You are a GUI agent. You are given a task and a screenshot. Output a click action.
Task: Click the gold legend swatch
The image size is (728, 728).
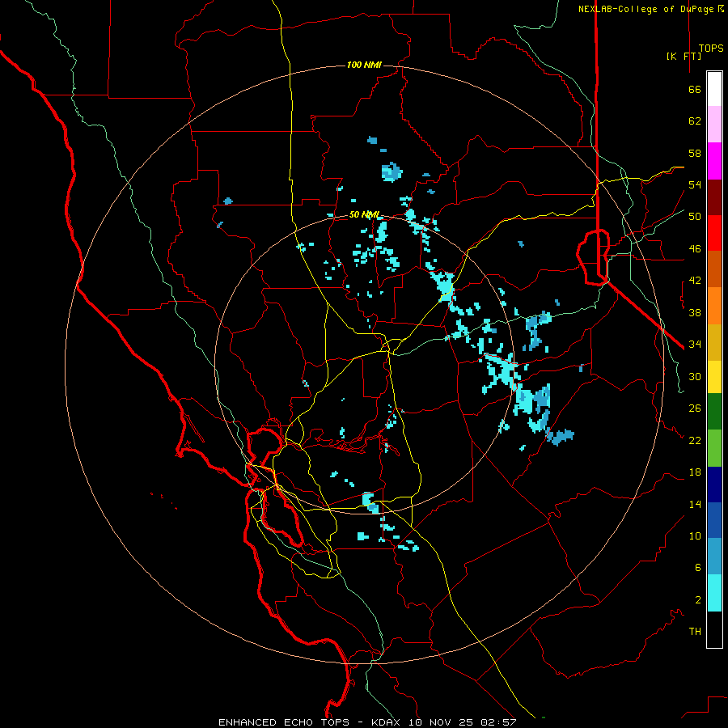pyautogui.click(x=714, y=342)
